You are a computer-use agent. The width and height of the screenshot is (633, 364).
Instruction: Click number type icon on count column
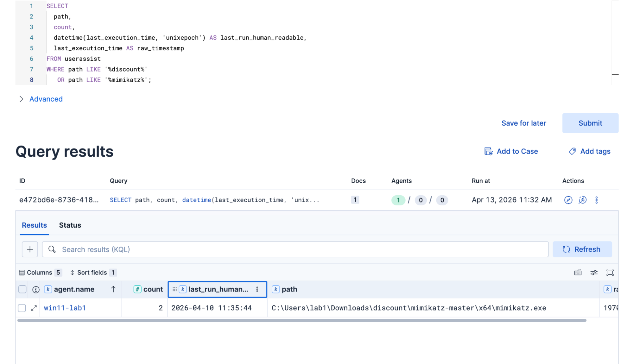point(137,289)
